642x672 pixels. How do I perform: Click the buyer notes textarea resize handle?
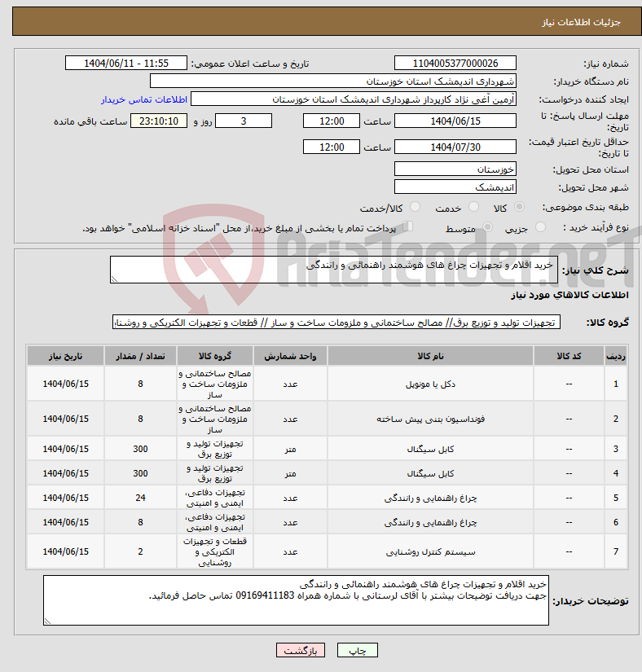(47, 621)
